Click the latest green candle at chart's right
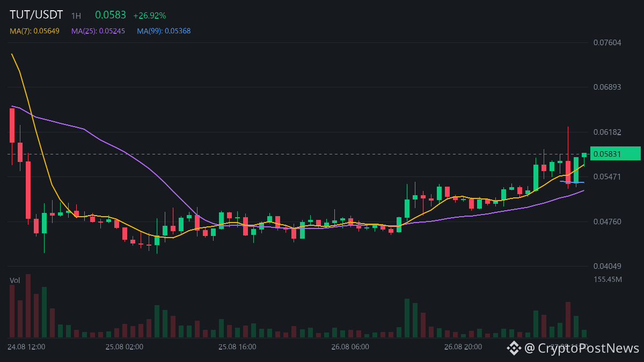The width and height of the screenshot is (644, 362). (x=584, y=155)
